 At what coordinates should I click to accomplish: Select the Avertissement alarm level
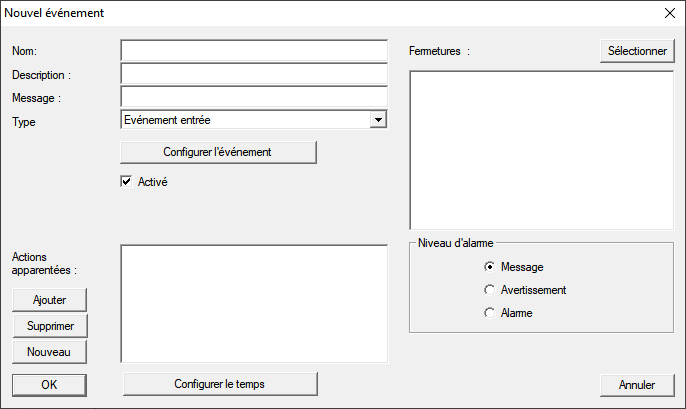(x=489, y=290)
